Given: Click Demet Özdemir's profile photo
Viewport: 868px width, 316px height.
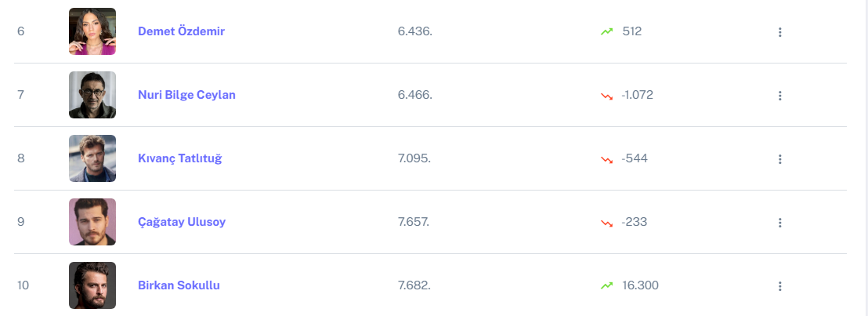Looking at the screenshot, I should [x=92, y=31].
